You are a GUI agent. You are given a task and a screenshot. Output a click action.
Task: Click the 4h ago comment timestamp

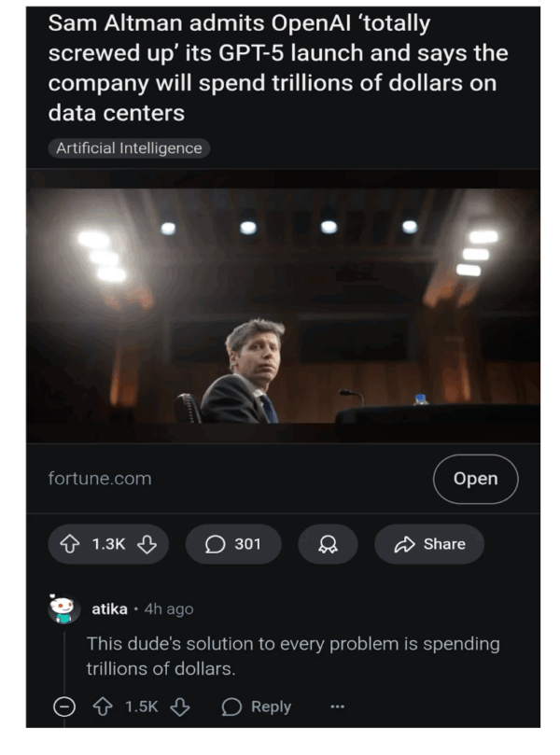169,608
